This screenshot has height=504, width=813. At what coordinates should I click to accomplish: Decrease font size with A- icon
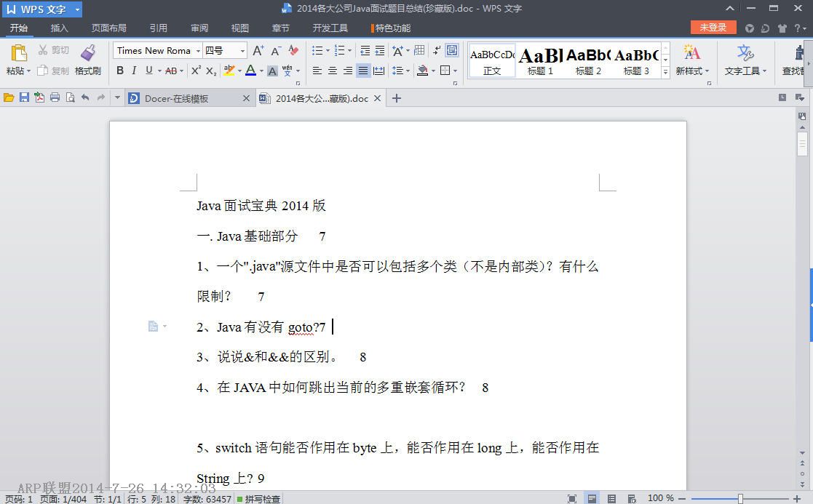[x=276, y=50]
